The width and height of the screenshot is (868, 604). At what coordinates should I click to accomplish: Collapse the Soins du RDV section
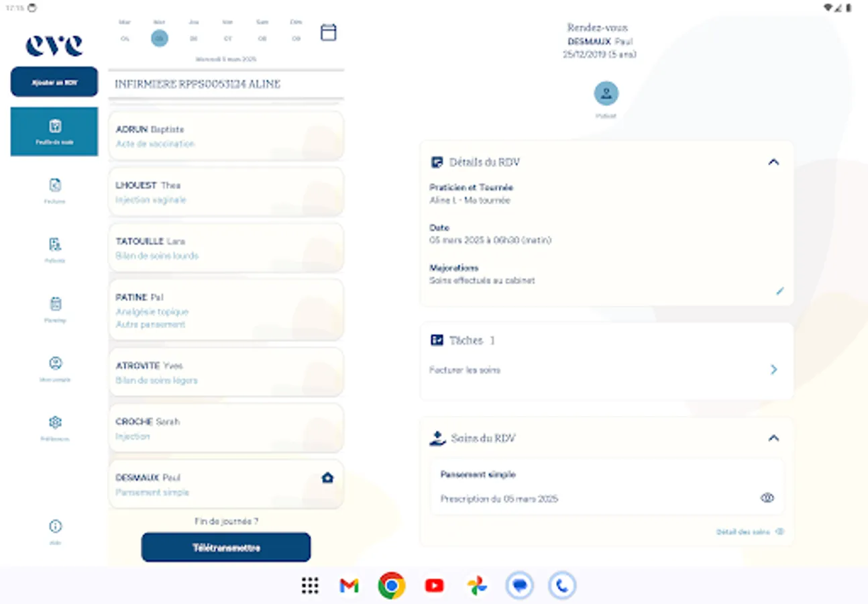tap(773, 438)
